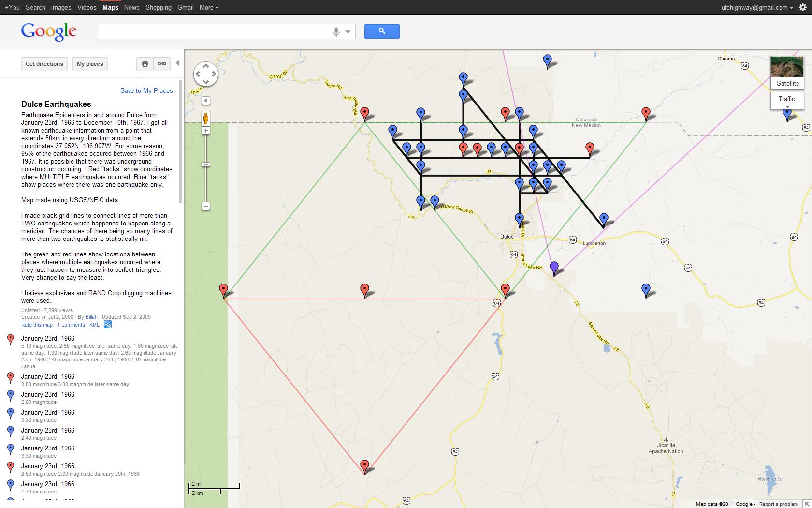Screen dimensions: 812x508
Task: Click the blue marker nearest Dulce label
Action: click(x=519, y=220)
